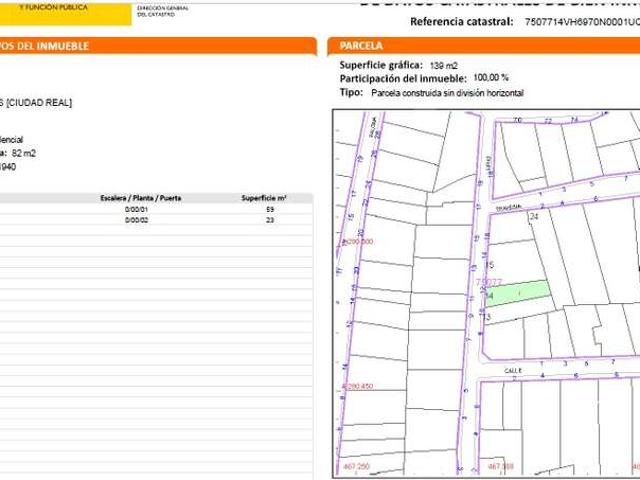
Task: Select the '82 m2' built surface value
Action: coord(24,153)
